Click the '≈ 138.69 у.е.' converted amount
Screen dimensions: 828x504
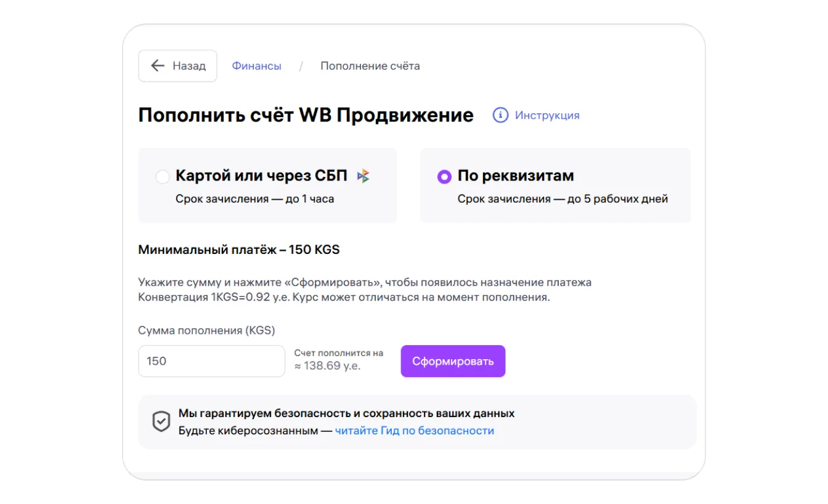(327, 366)
